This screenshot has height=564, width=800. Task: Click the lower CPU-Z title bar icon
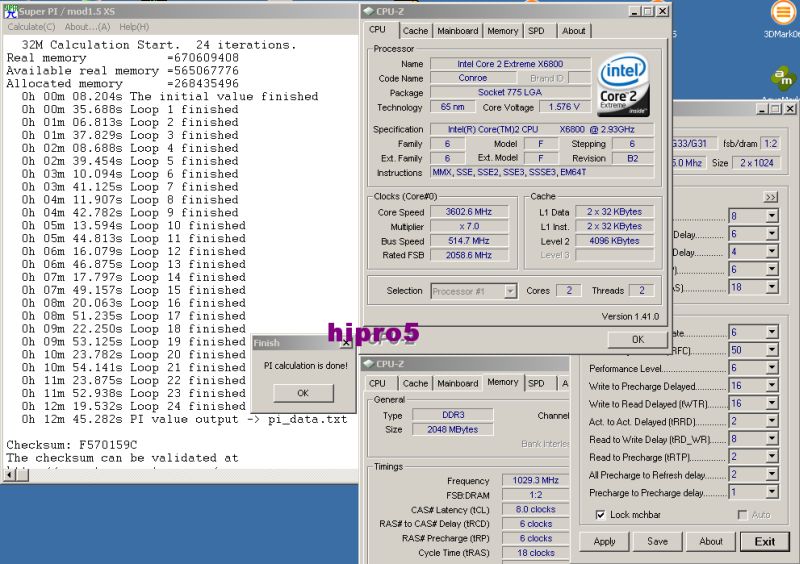tap(368, 364)
